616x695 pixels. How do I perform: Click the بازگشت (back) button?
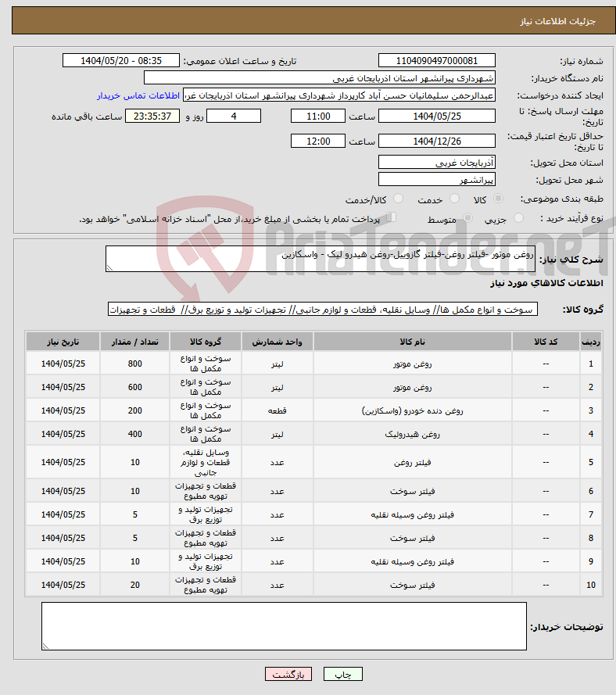point(288,674)
